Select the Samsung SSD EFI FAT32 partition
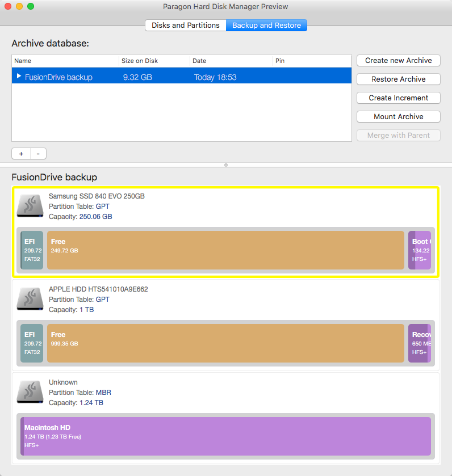The image size is (452, 476). point(32,250)
